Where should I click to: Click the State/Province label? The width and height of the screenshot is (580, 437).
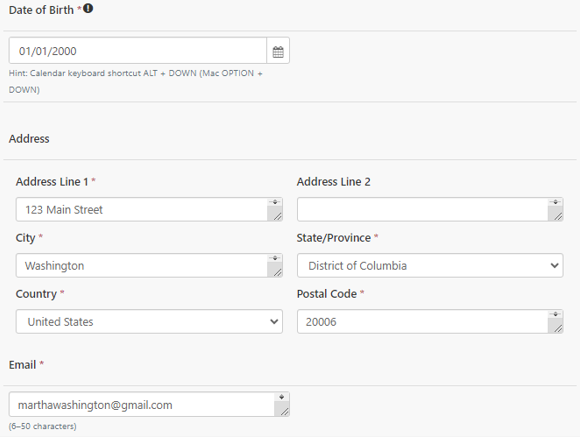click(334, 238)
